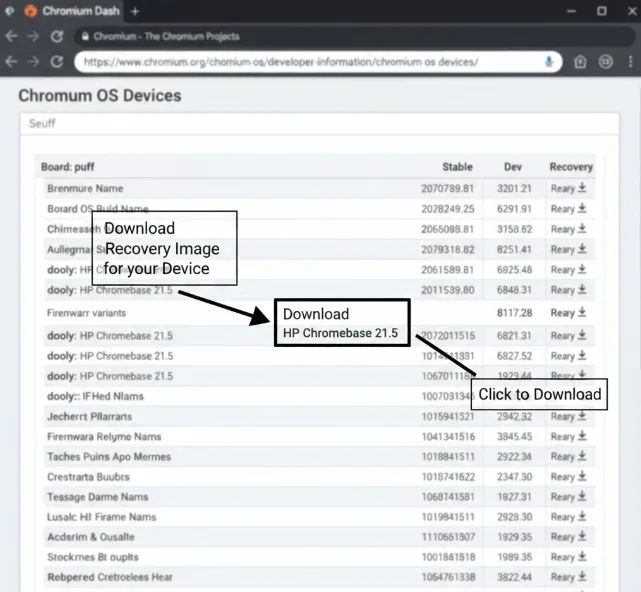Click the Dev column header
Screen dimensions: 641x592
(515, 167)
